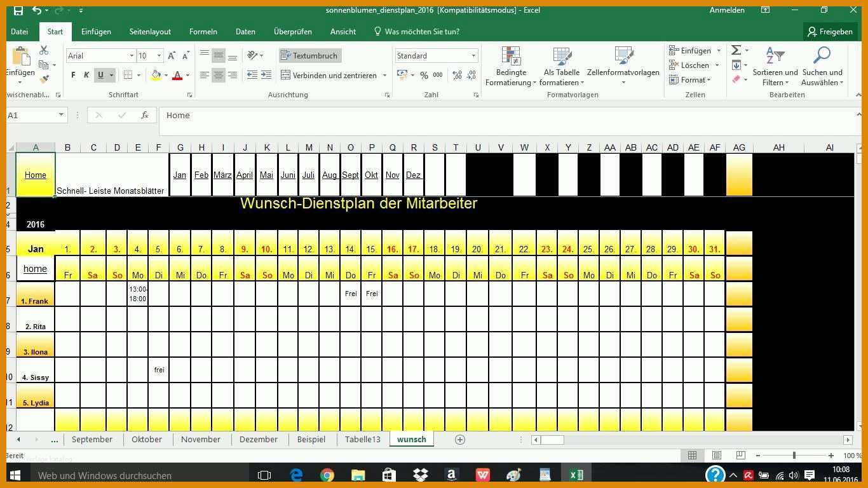Click the Copy icon in clipboard group

coord(43,65)
